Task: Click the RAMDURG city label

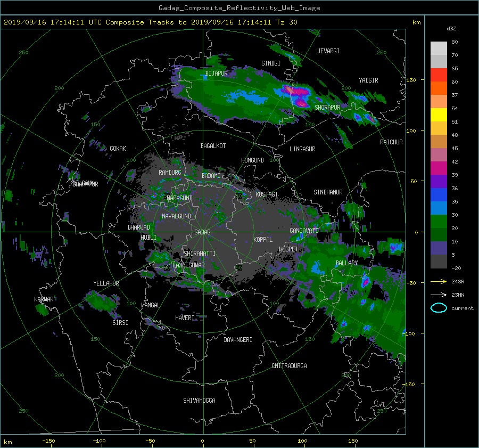Action: coord(170,173)
